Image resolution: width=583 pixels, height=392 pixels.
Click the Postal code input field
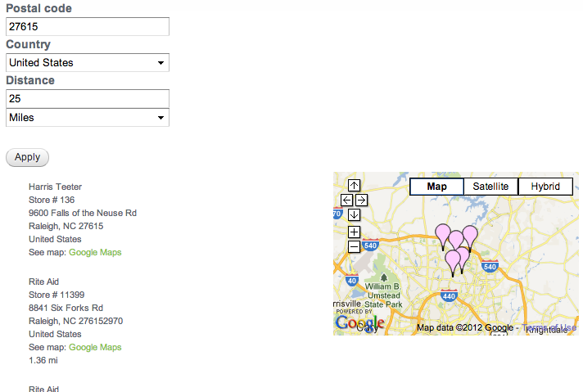pyautogui.click(x=87, y=27)
